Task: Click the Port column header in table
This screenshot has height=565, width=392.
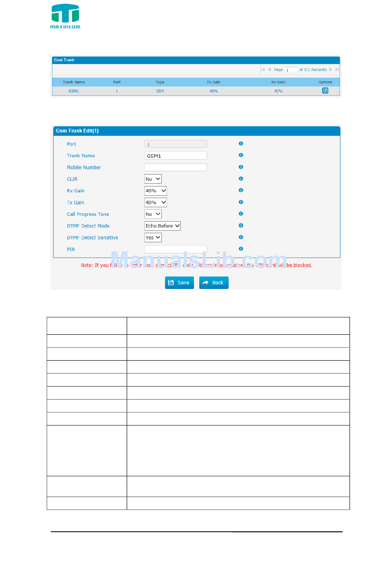Action: [x=117, y=82]
